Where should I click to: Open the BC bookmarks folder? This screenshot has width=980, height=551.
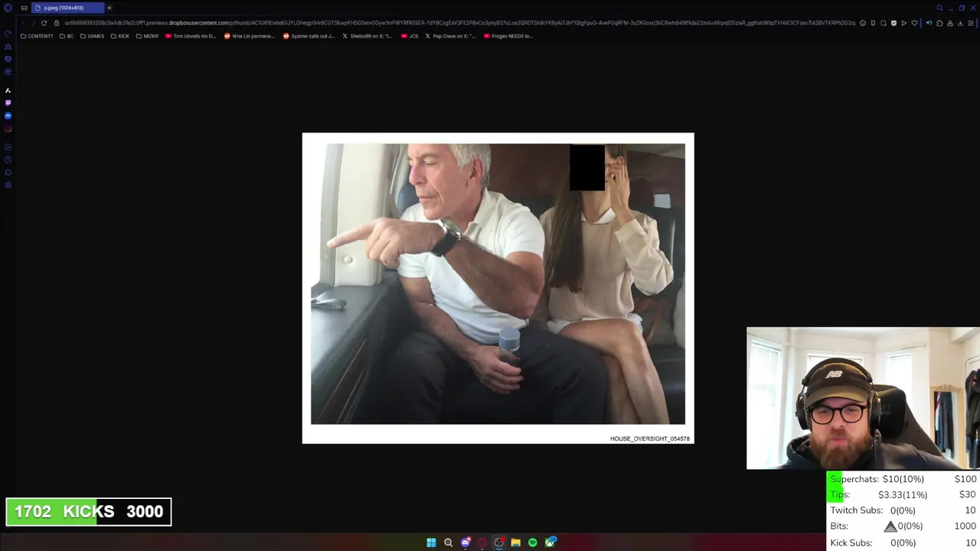(x=67, y=36)
